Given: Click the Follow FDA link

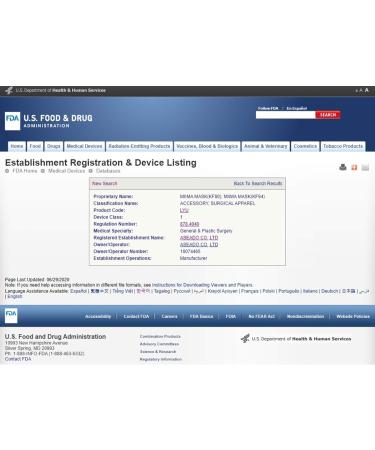Looking at the screenshot, I should pyautogui.click(x=268, y=108).
